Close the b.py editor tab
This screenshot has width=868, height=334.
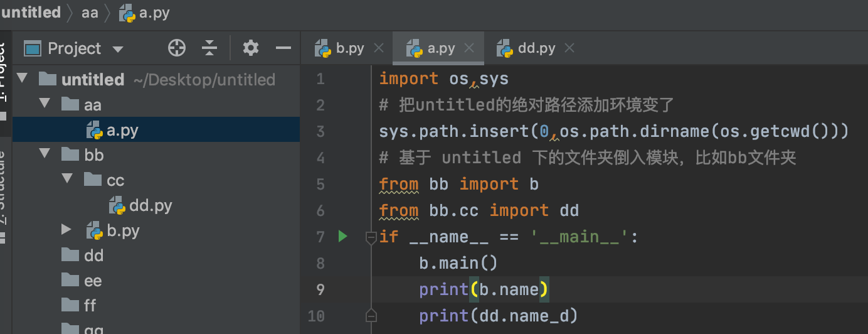[x=378, y=48]
